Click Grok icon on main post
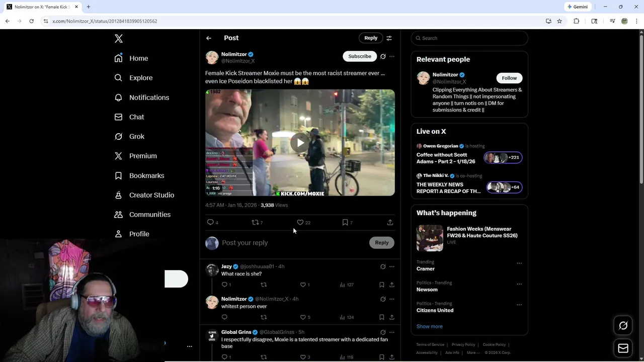Image resolution: width=644 pixels, height=362 pixels. pyautogui.click(x=383, y=56)
